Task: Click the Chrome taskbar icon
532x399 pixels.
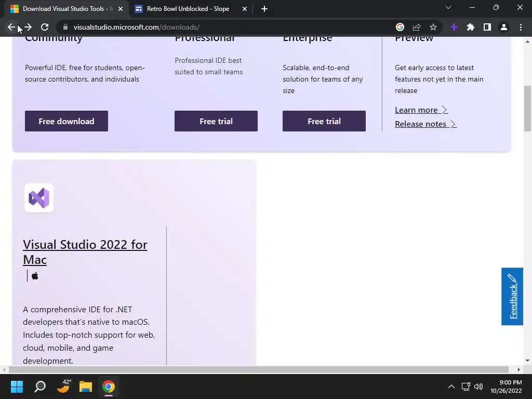Action: 109,387
